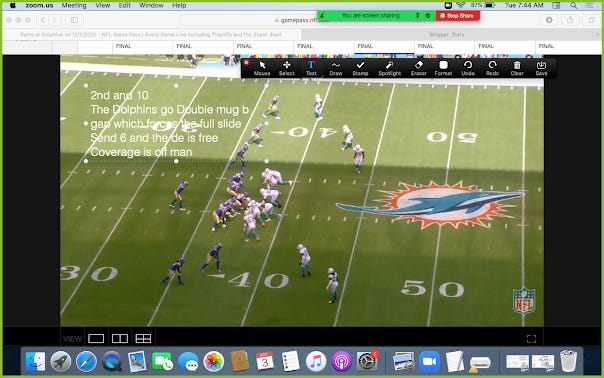Open the Apple menu
The height and width of the screenshot is (378, 604).
(13, 5)
